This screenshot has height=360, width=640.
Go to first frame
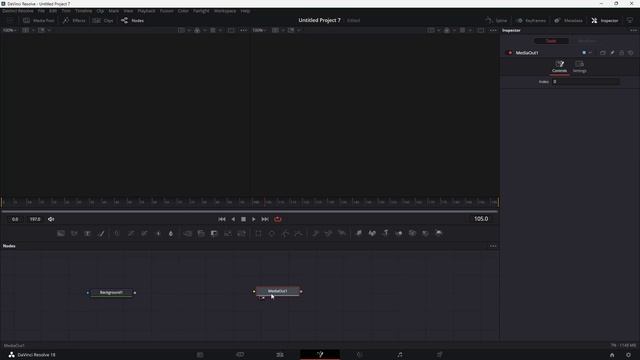(x=222, y=219)
